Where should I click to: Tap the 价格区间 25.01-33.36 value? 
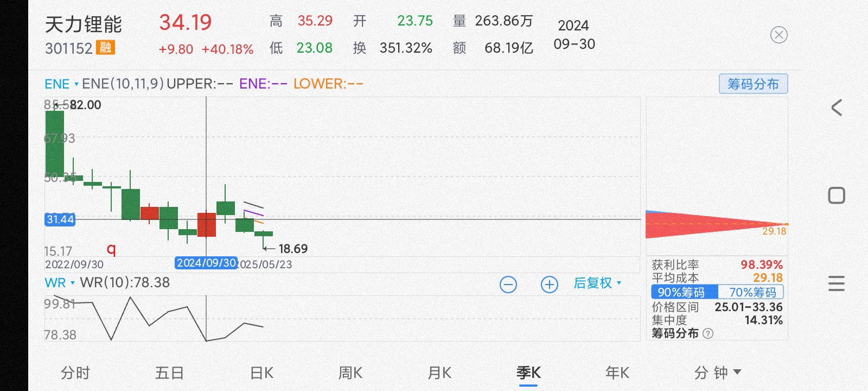pyautogui.click(x=749, y=307)
